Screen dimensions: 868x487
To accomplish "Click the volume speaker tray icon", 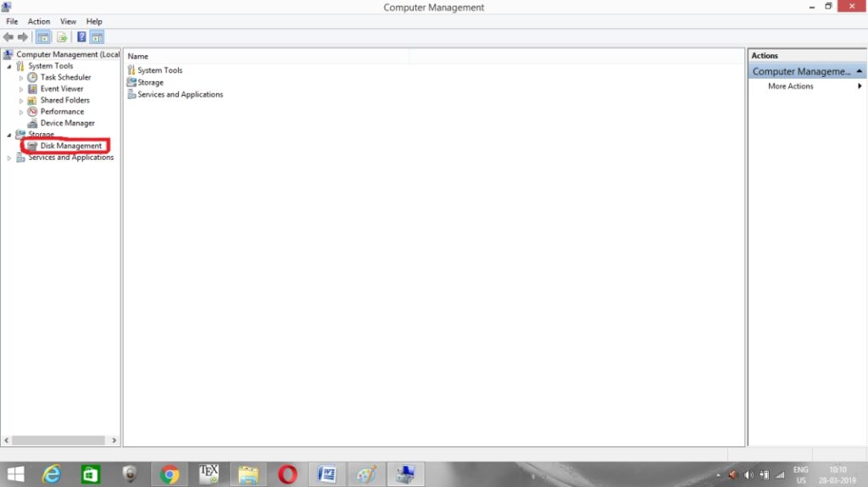I will pos(748,475).
